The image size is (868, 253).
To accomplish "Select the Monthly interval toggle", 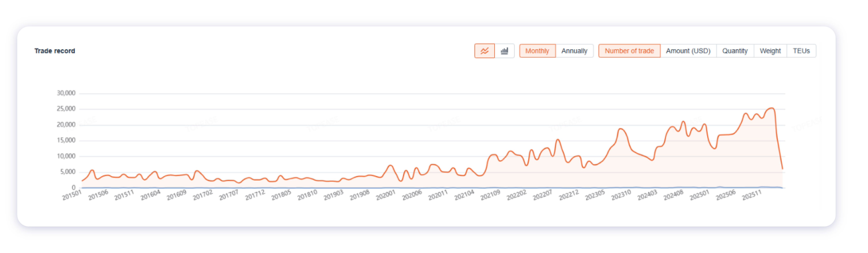I will 537,51.
